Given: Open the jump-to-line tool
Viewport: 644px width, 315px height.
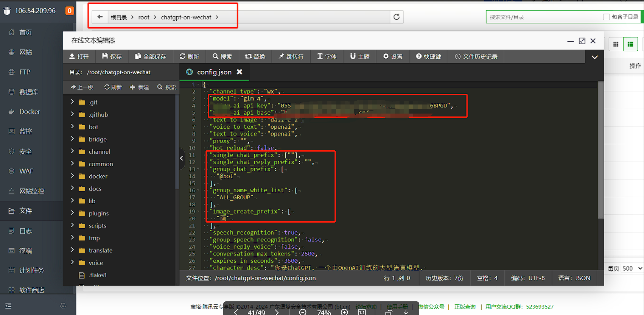Looking at the screenshot, I should click(291, 56).
